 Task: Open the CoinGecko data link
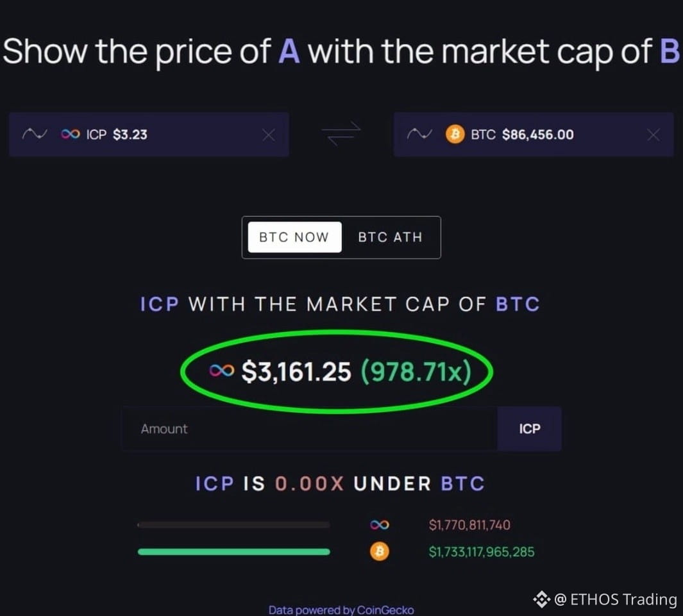tap(341, 610)
